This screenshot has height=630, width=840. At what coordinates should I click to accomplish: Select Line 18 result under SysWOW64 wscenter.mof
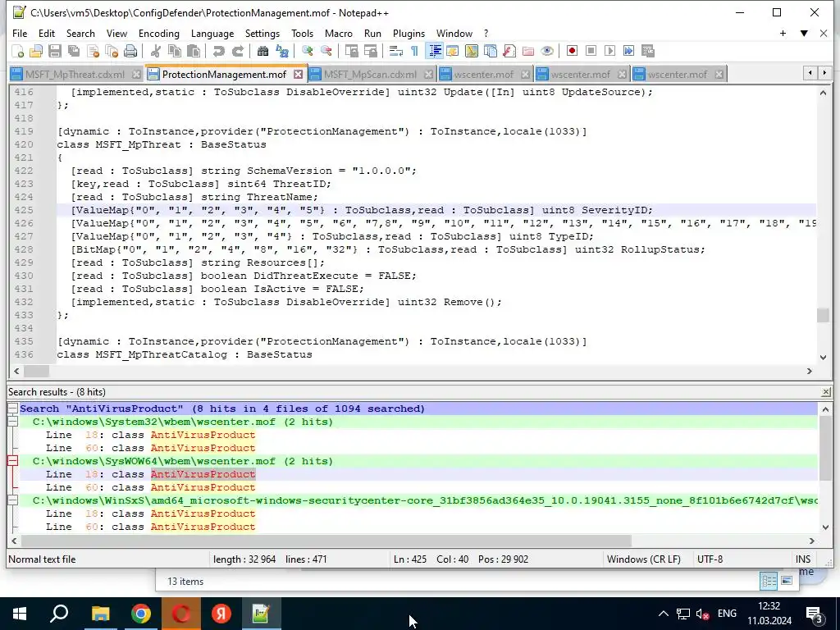coord(151,474)
